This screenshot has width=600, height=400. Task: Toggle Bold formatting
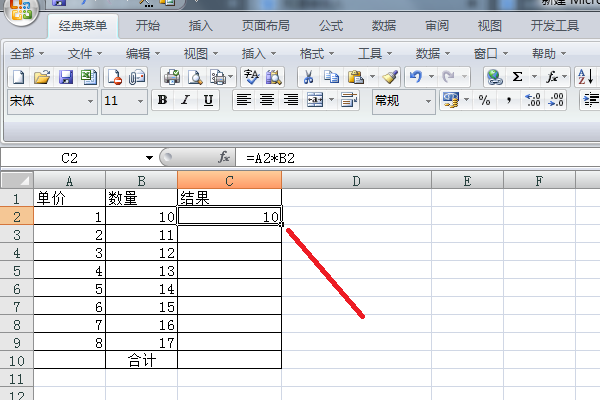[x=162, y=100]
